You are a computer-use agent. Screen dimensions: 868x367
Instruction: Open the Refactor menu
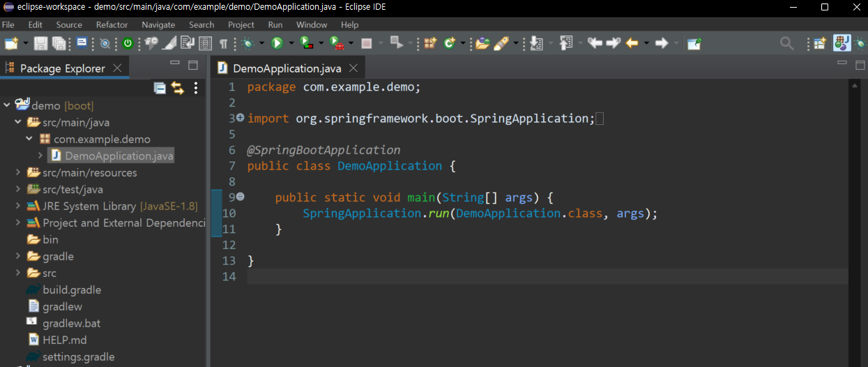112,24
